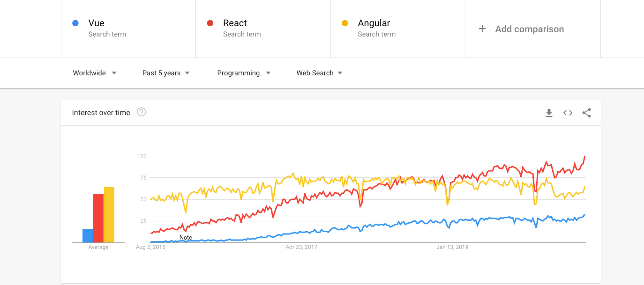This screenshot has height=285, width=644.
Task: Expand the Web Search type dropdown
Action: 319,73
